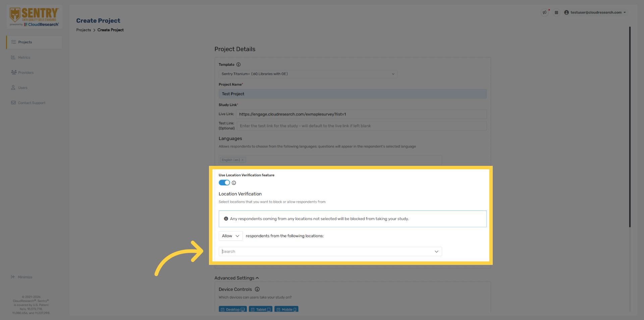
Task: Open the Allow/Block locations dropdown
Action: tap(230, 236)
